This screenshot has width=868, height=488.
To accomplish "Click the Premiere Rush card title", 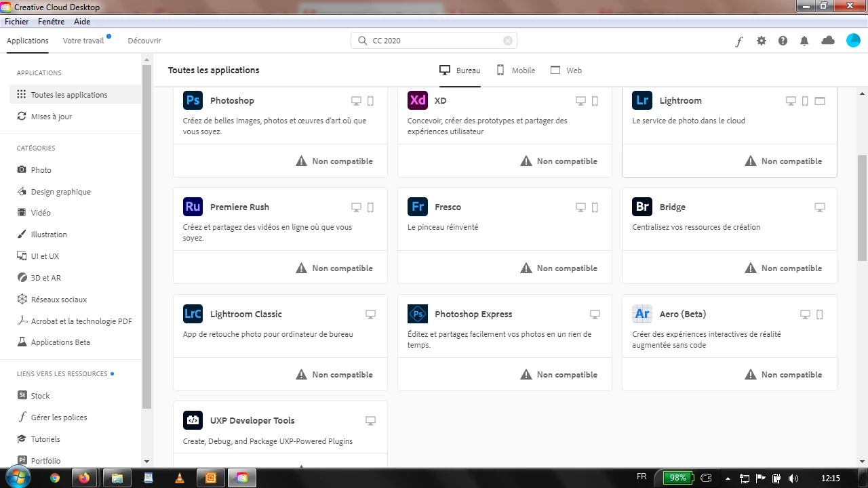I will [x=239, y=207].
